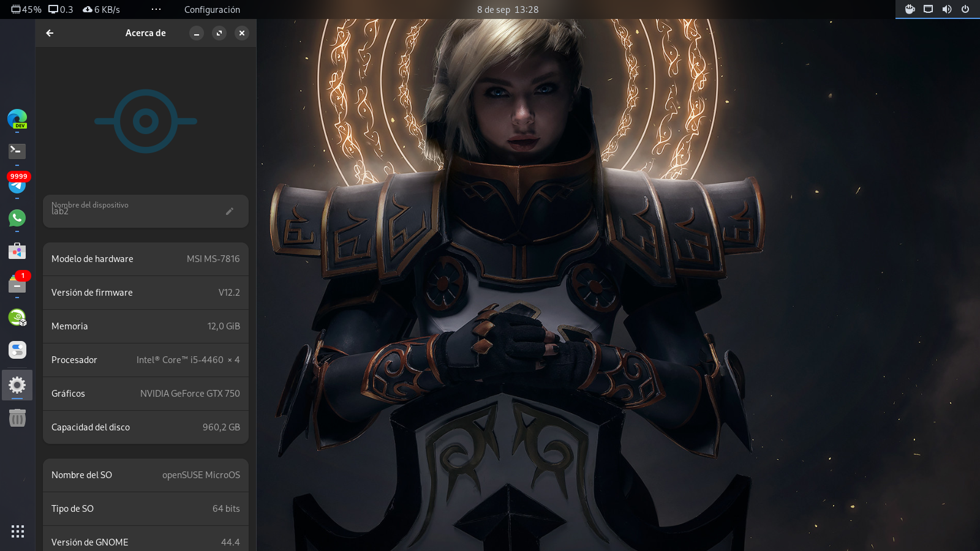The image size is (980, 551).
Task: Open the date and clock menu
Action: coord(508,9)
